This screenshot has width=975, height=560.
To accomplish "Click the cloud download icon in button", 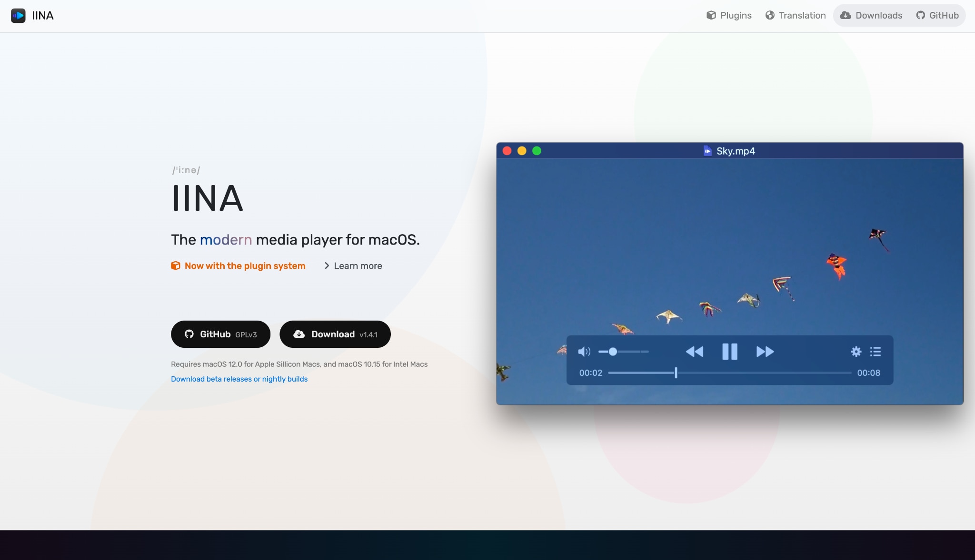I will 299,334.
